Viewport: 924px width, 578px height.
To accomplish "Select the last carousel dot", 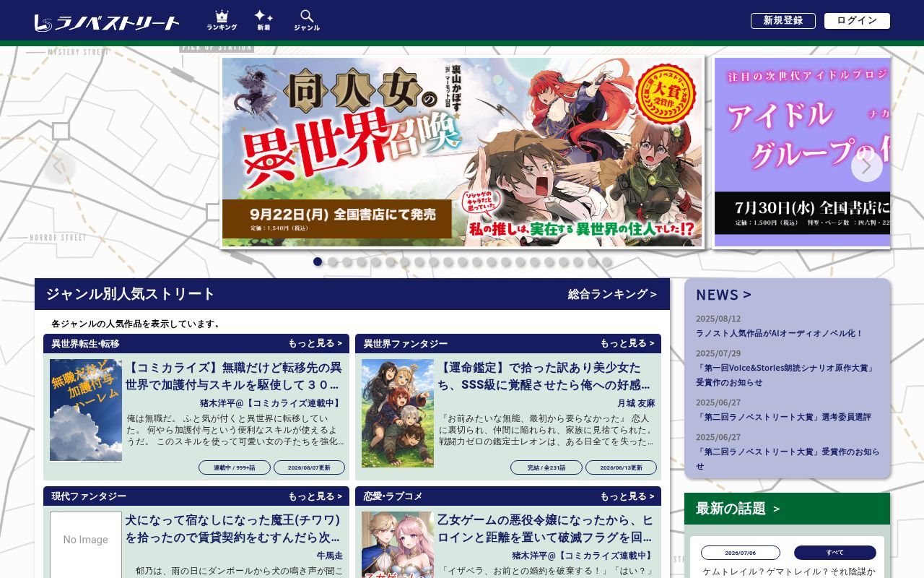I will tap(607, 262).
